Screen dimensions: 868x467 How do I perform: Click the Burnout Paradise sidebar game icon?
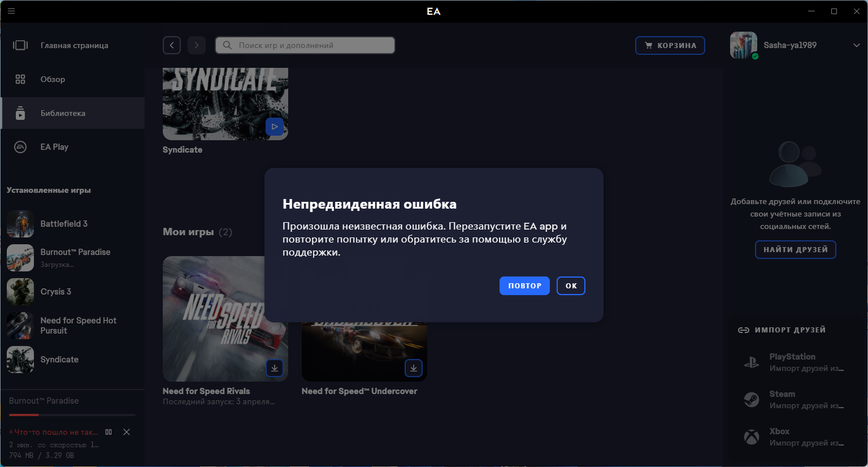point(20,258)
